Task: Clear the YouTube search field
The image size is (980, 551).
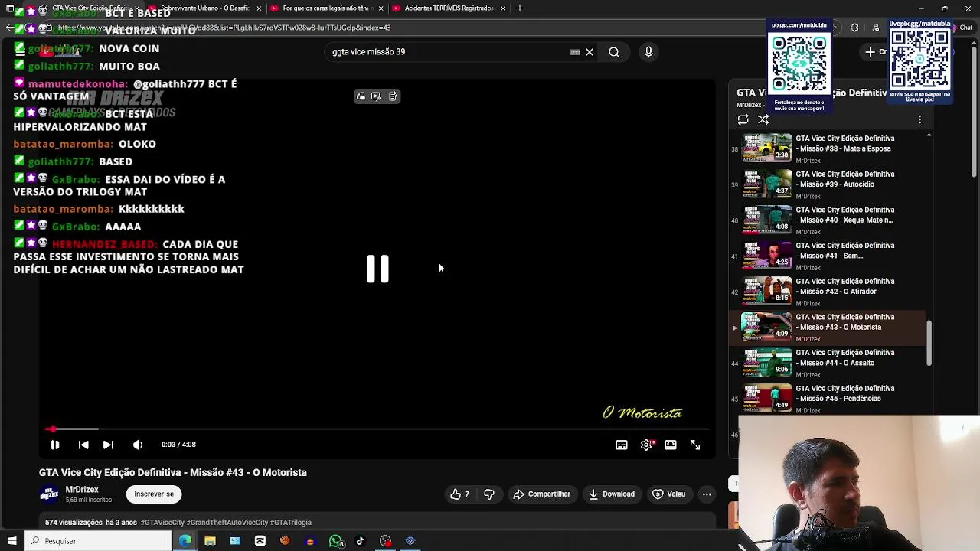Action: point(590,52)
